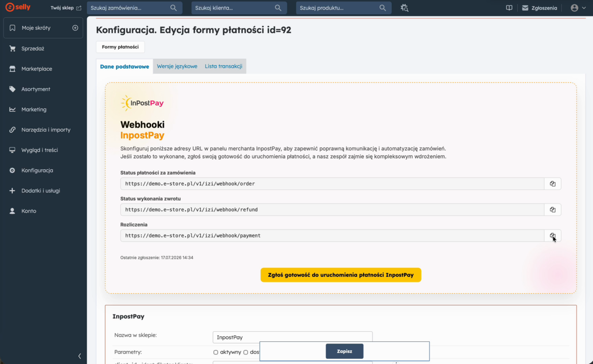Open Zgłoszenia tickets
The image size is (593, 364).
(x=540, y=8)
